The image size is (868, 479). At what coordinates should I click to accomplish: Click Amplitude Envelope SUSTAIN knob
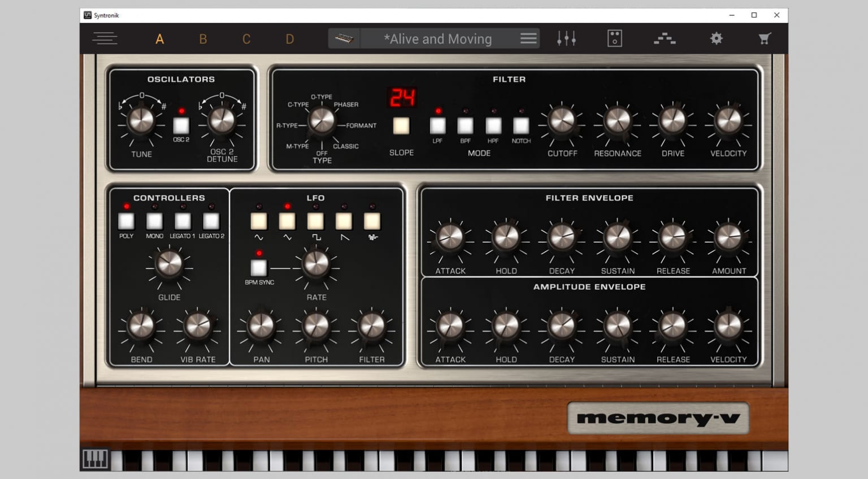[617, 326]
